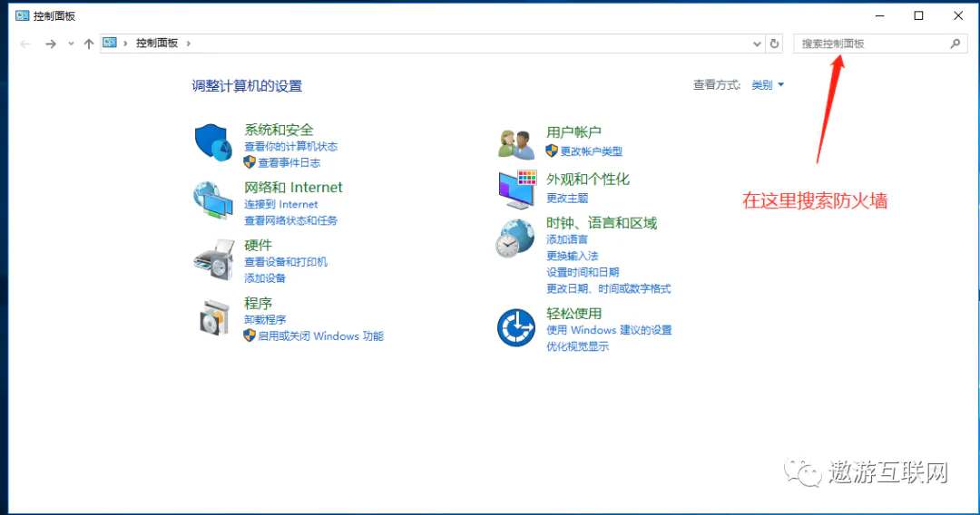Open the 系统和安全 category link
The image size is (980, 515).
tap(279, 130)
